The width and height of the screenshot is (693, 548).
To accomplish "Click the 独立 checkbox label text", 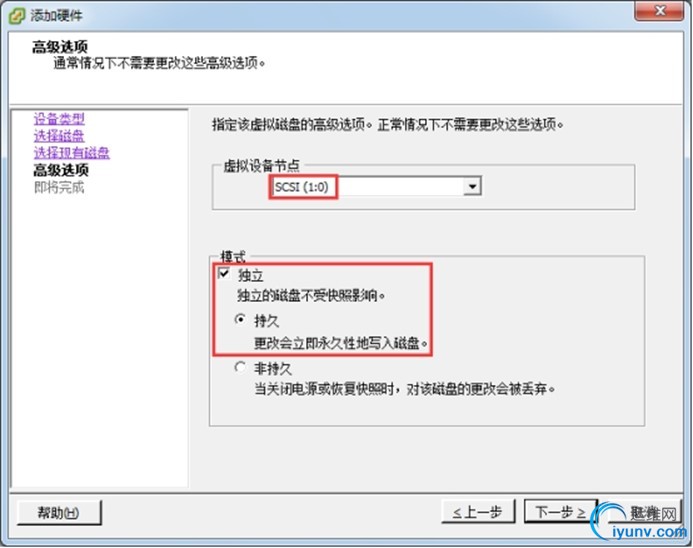I will click(x=251, y=275).
